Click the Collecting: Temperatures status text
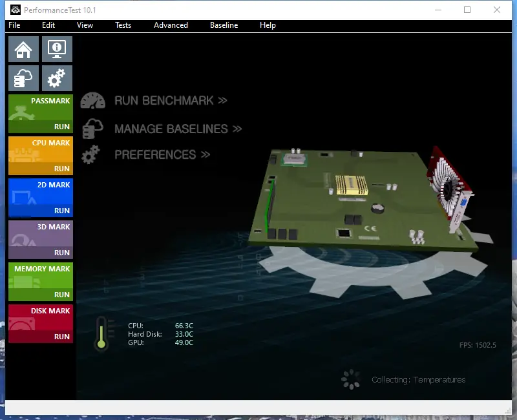This screenshot has width=517, height=420. [x=418, y=380]
